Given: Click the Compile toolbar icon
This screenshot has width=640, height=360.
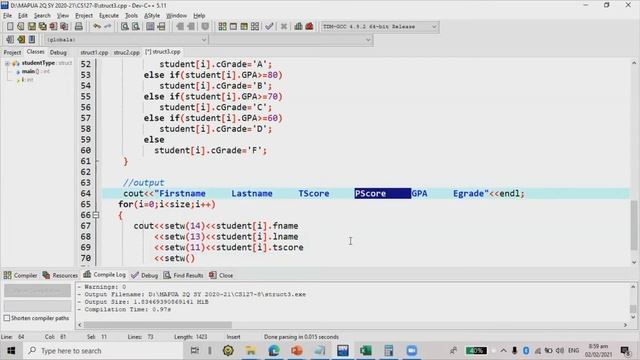Looking at the screenshot, I should click(x=222, y=27).
